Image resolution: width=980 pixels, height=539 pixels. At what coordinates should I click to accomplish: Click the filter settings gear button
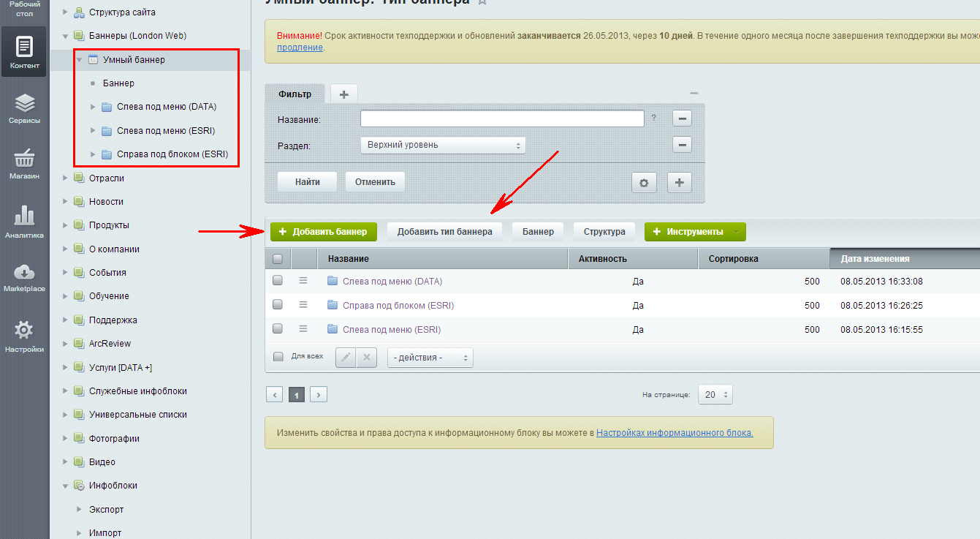pyautogui.click(x=643, y=183)
